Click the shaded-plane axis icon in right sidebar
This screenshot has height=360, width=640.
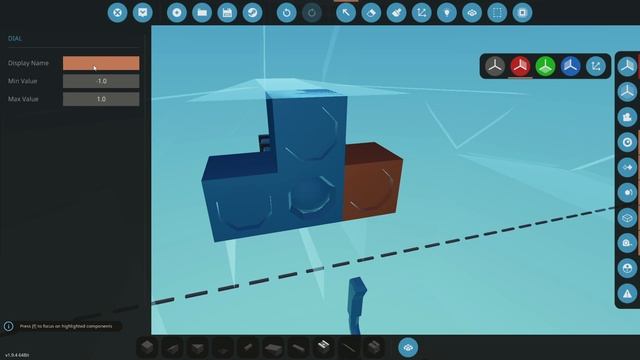tap(627, 67)
